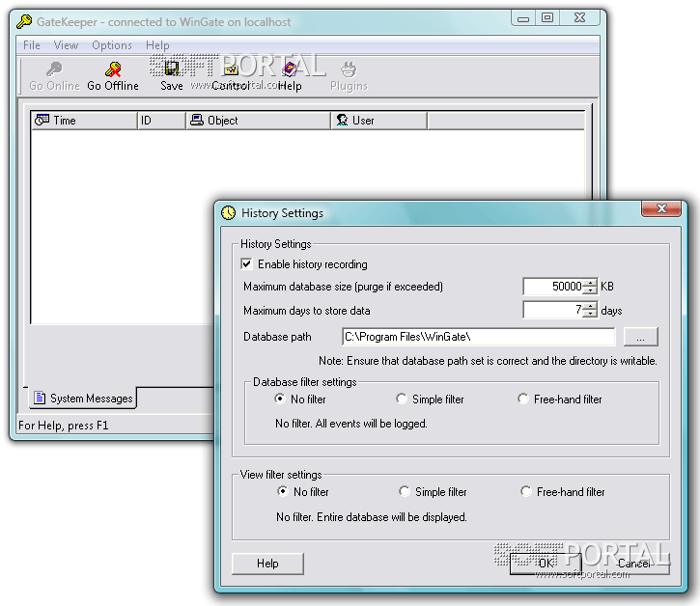Select Simple filter under View filter settings
The width and height of the screenshot is (700, 606).
coord(405,491)
